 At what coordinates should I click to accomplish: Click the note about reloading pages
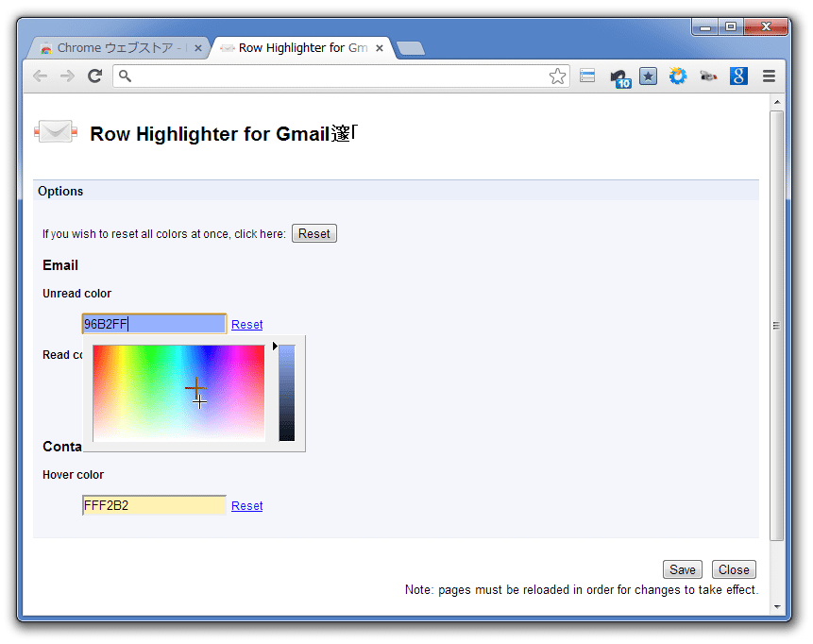582,590
